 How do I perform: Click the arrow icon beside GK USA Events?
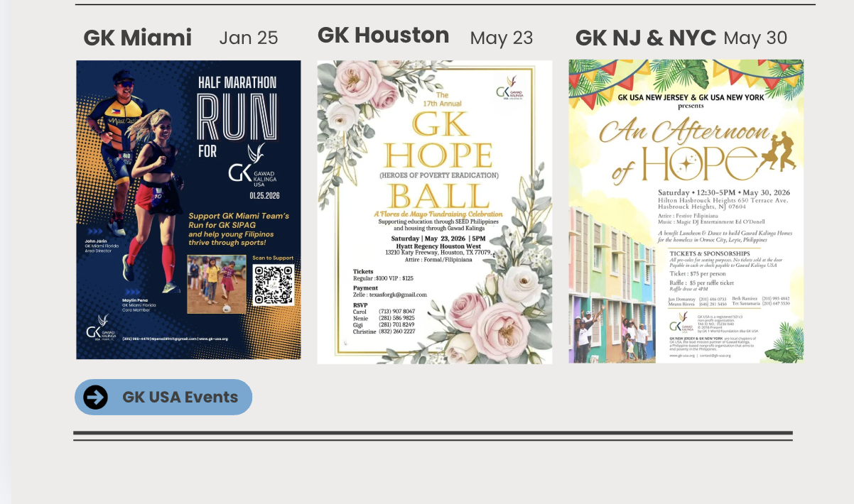[x=95, y=397]
